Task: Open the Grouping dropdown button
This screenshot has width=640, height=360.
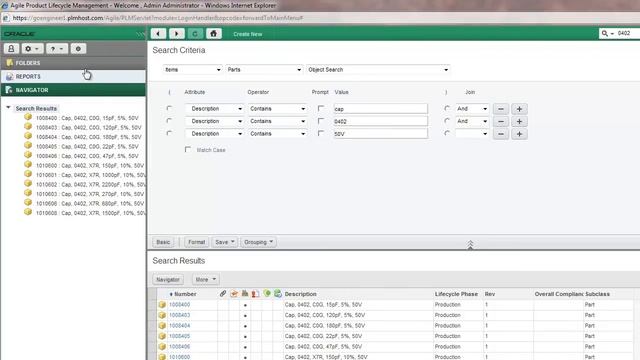Action: [259, 242]
